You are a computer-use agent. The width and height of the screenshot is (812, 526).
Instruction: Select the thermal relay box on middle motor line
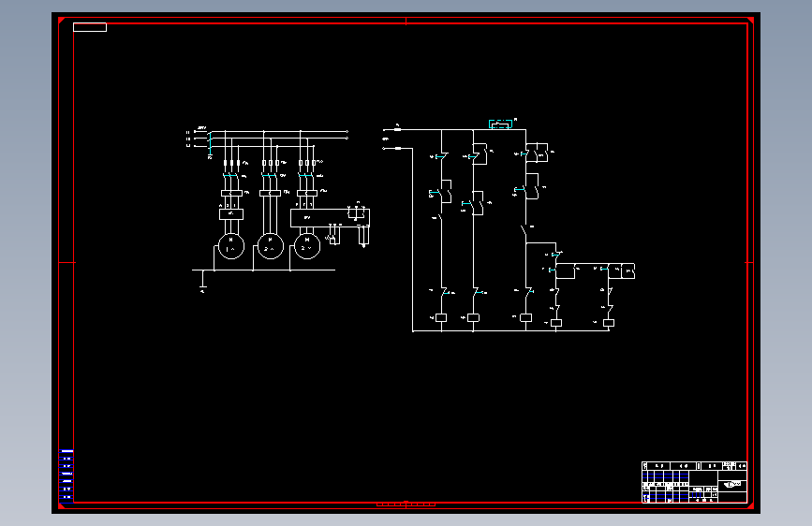[x=270, y=193]
